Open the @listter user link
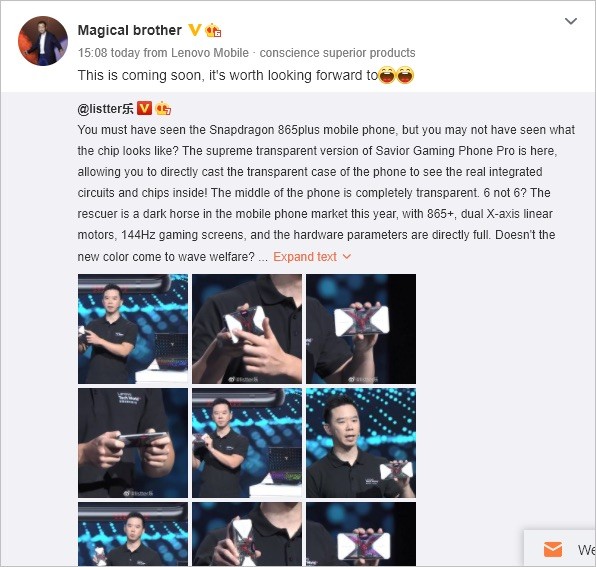The image size is (596, 567). click(x=105, y=109)
